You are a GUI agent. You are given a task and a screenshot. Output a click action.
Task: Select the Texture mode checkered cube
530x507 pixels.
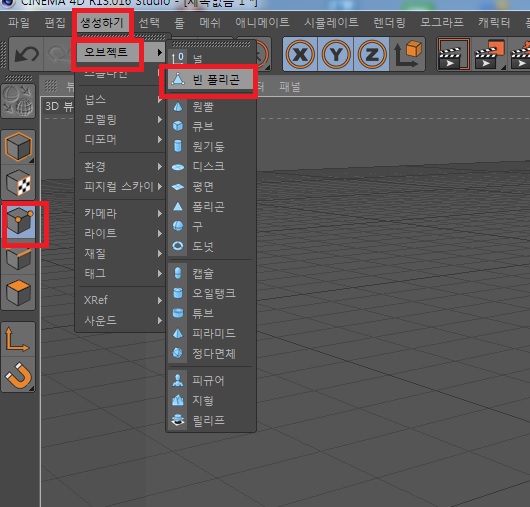[x=18, y=183]
